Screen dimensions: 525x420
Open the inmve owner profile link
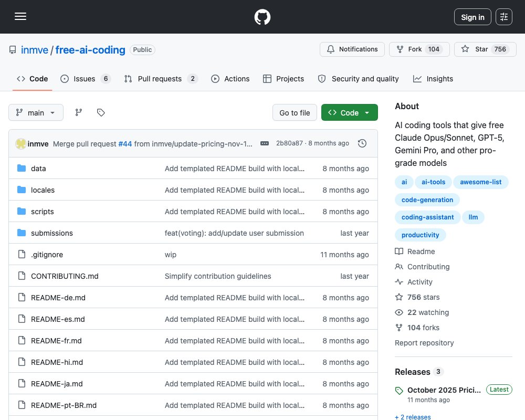point(35,50)
